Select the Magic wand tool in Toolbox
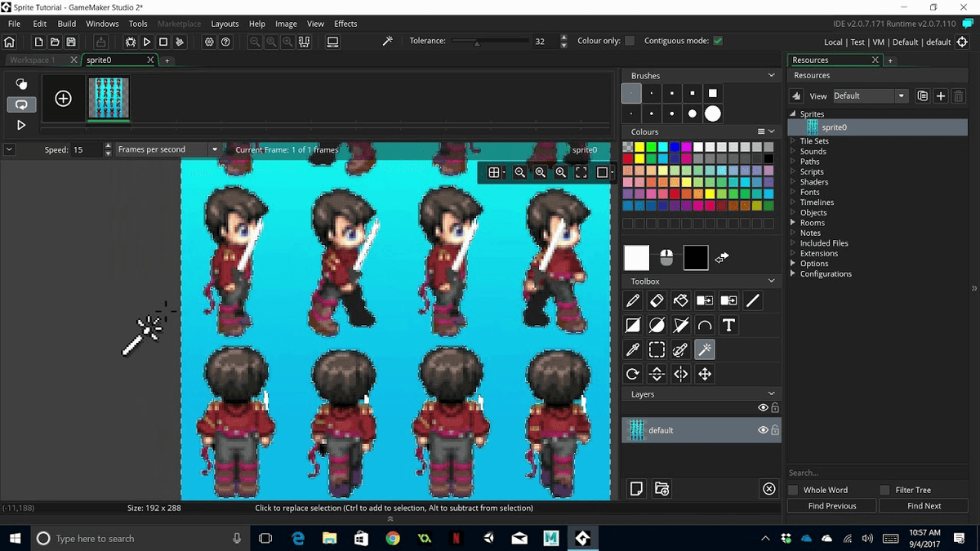Image resolution: width=980 pixels, height=551 pixels. pos(705,350)
